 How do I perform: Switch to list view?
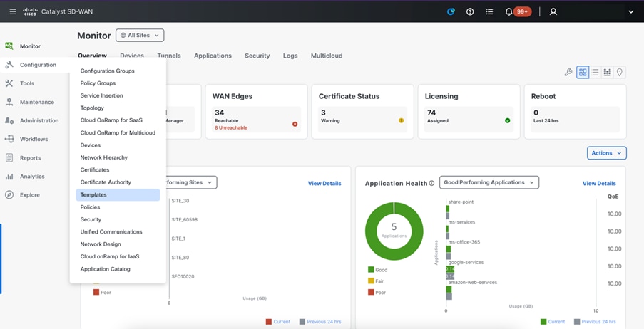click(x=595, y=73)
